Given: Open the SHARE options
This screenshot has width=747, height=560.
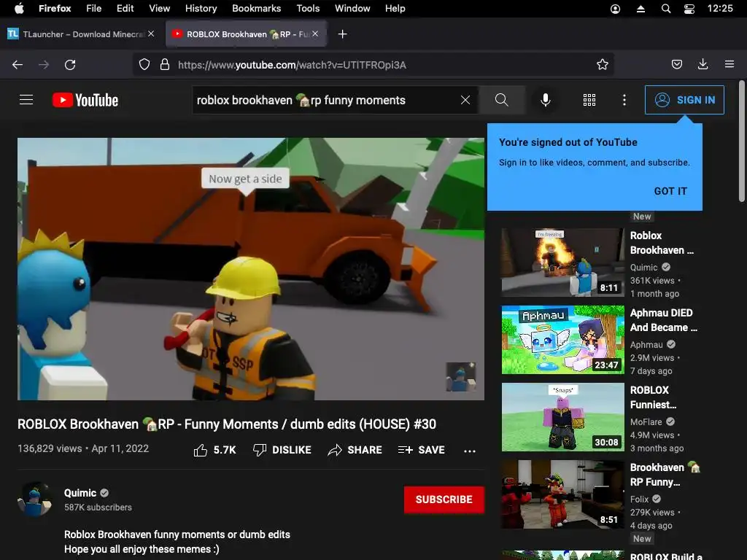Looking at the screenshot, I should 355,450.
